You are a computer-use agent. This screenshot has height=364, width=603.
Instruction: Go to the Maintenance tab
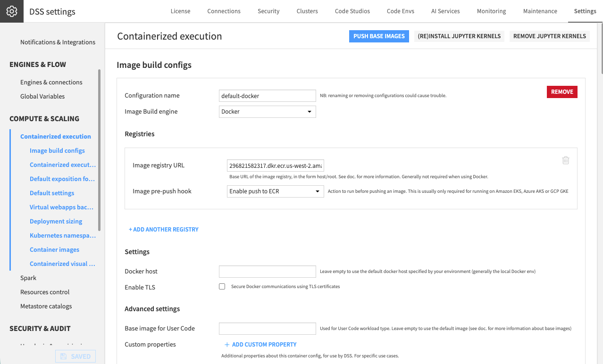540,11
